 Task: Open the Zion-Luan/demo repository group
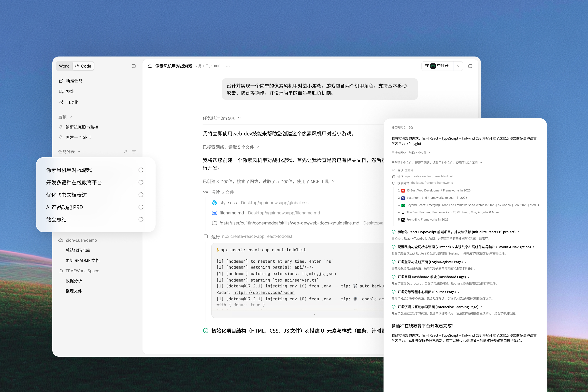tap(81, 240)
